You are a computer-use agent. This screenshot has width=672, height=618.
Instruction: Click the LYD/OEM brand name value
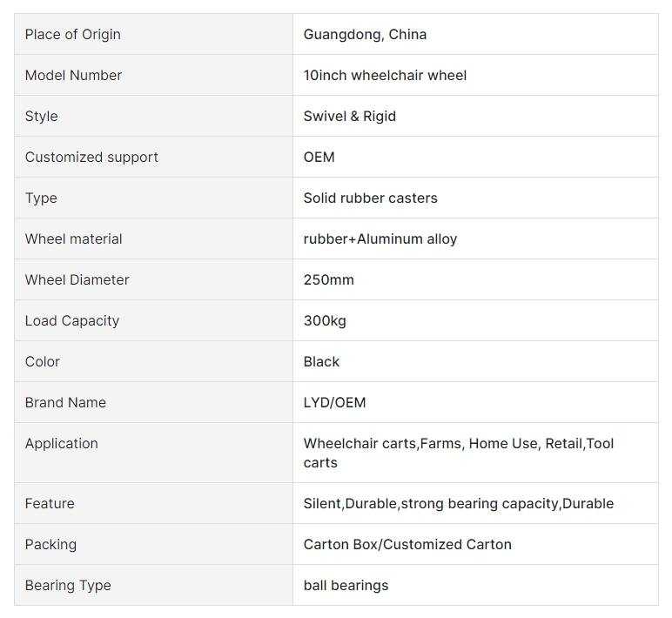point(334,402)
